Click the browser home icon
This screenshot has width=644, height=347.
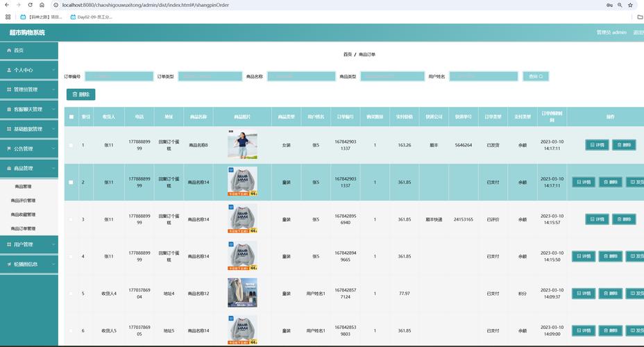point(42,5)
